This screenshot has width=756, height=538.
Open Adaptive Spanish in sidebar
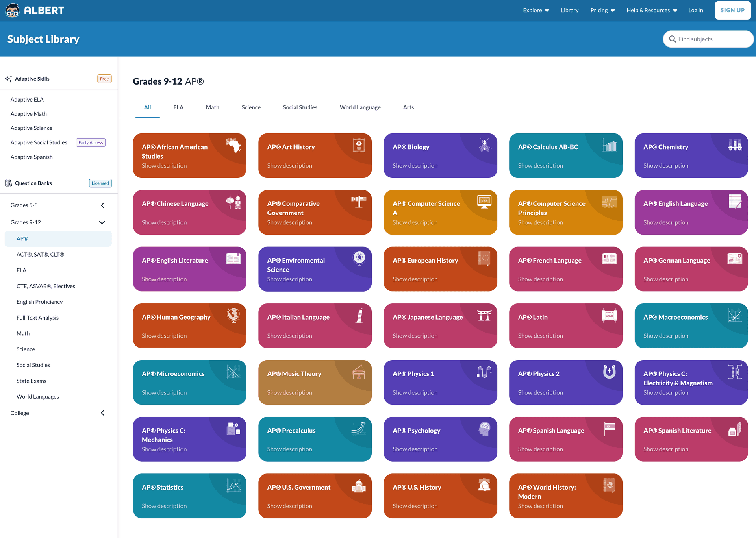pyautogui.click(x=31, y=157)
